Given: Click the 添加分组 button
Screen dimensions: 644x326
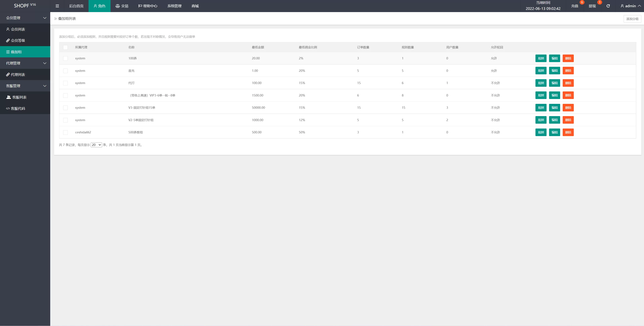Looking at the screenshot, I should [x=632, y=19].
